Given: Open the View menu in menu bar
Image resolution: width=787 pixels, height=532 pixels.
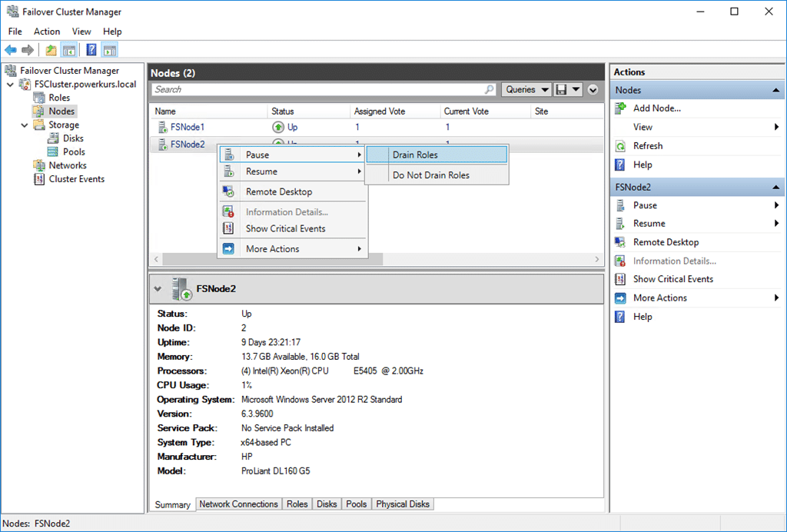Looking at the screenshot, I should point(81,31).
